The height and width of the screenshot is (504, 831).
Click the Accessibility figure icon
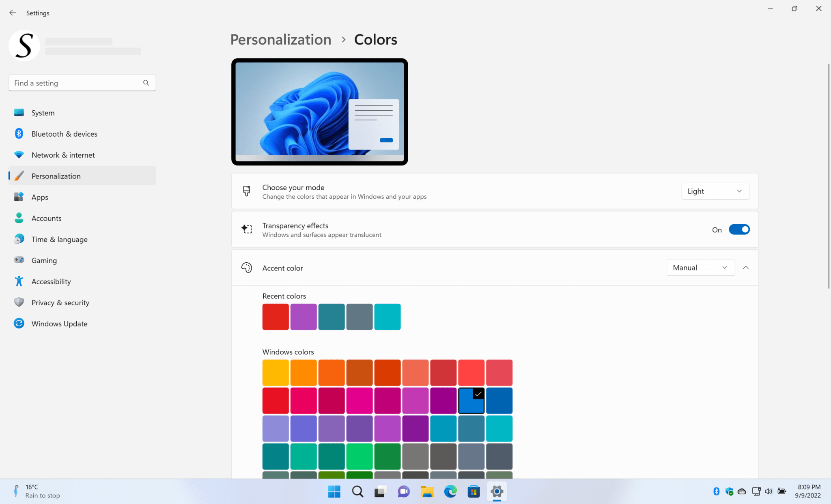19,281
